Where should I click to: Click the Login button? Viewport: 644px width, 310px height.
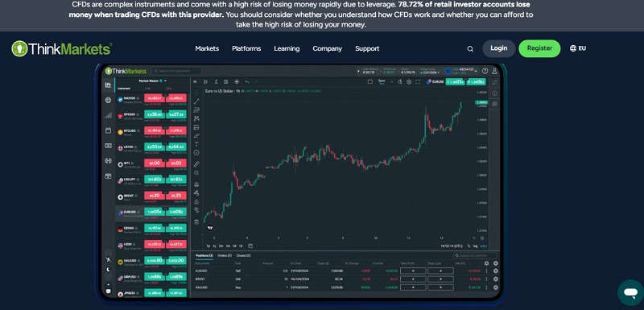498,48
